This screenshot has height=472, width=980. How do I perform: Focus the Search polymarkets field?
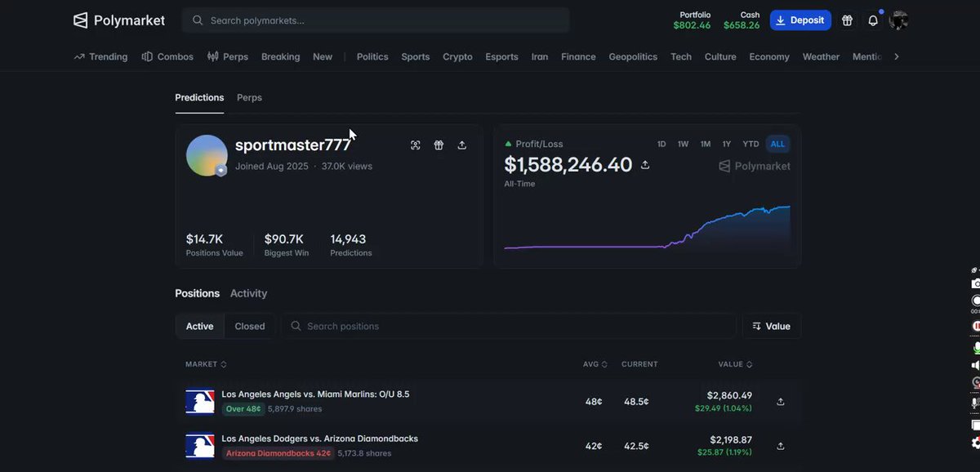376,20
